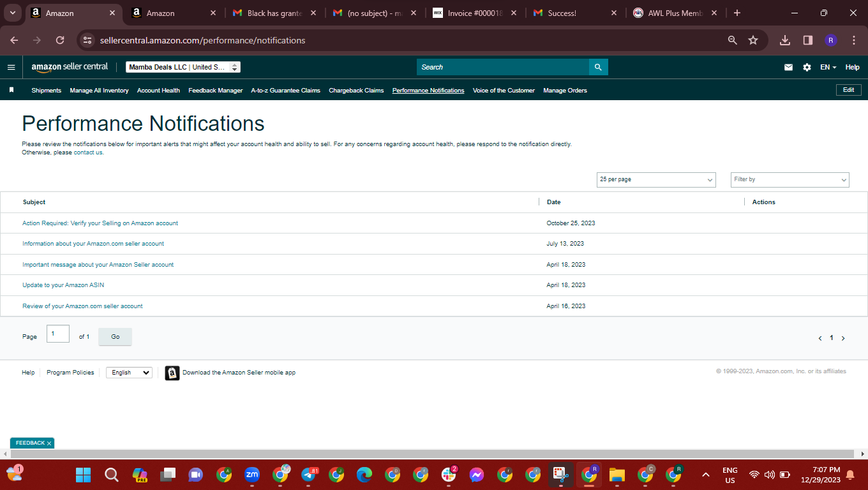Viewport: 868px width, 490px height.
Task: Open Messenger from the taskbar
Action: pos(477,475)
